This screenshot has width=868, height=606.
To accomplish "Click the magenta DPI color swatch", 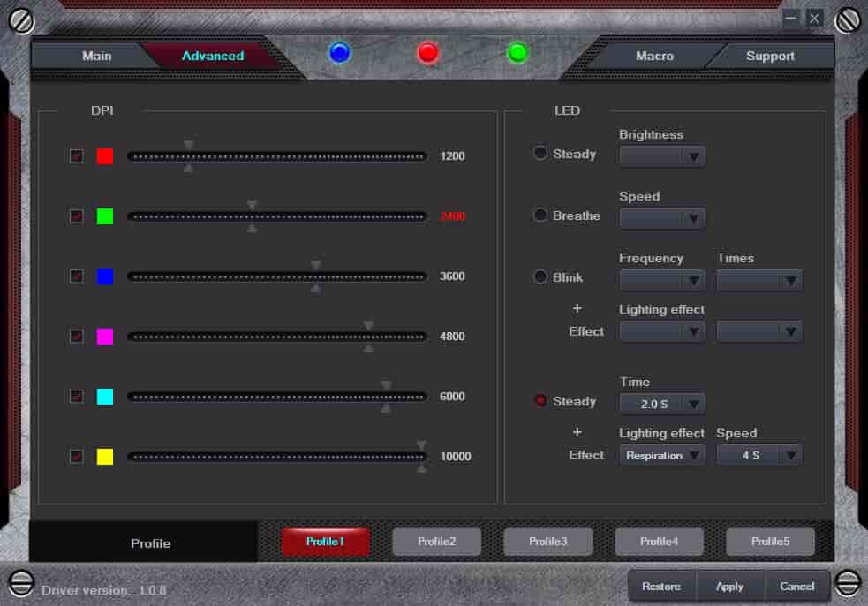I will [104, 337].
